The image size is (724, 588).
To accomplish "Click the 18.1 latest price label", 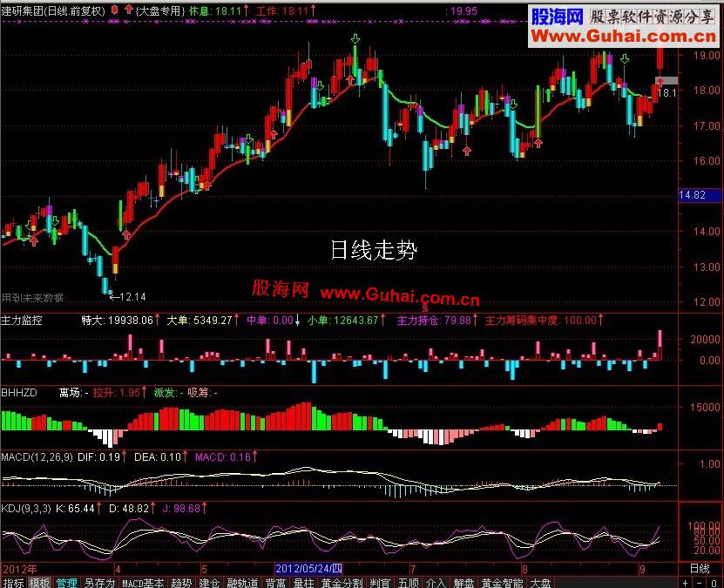I will [666, 93].
